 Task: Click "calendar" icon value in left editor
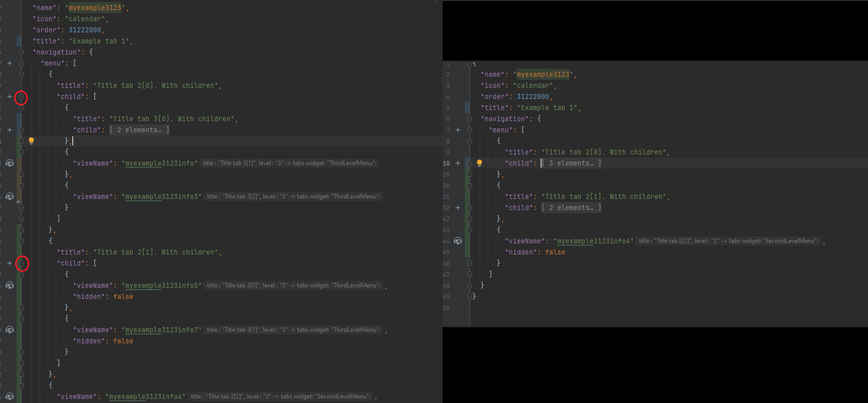tap(85, 19)
